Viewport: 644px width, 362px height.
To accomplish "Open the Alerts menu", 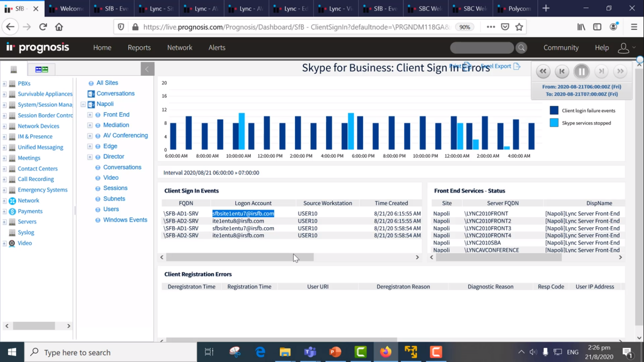I will [217, 48].
